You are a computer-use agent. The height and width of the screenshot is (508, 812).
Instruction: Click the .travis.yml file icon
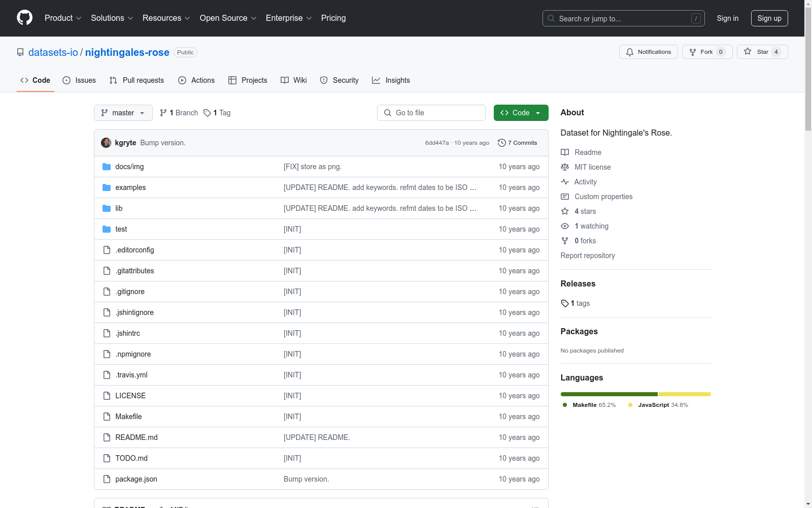coord(107,375)
